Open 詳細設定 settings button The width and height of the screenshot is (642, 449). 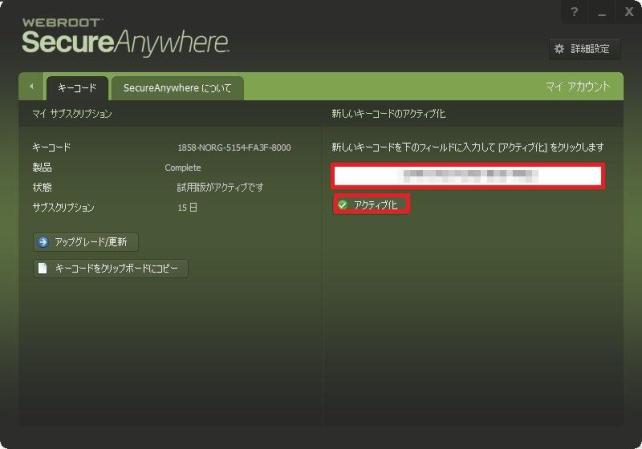584,49
